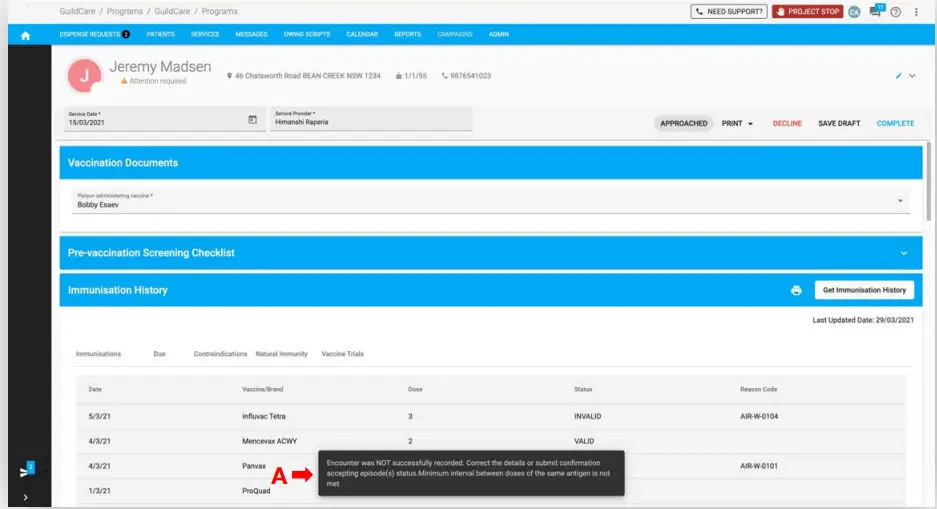
Task: Open the PRINT dropdown
Action: click(737, 124)
